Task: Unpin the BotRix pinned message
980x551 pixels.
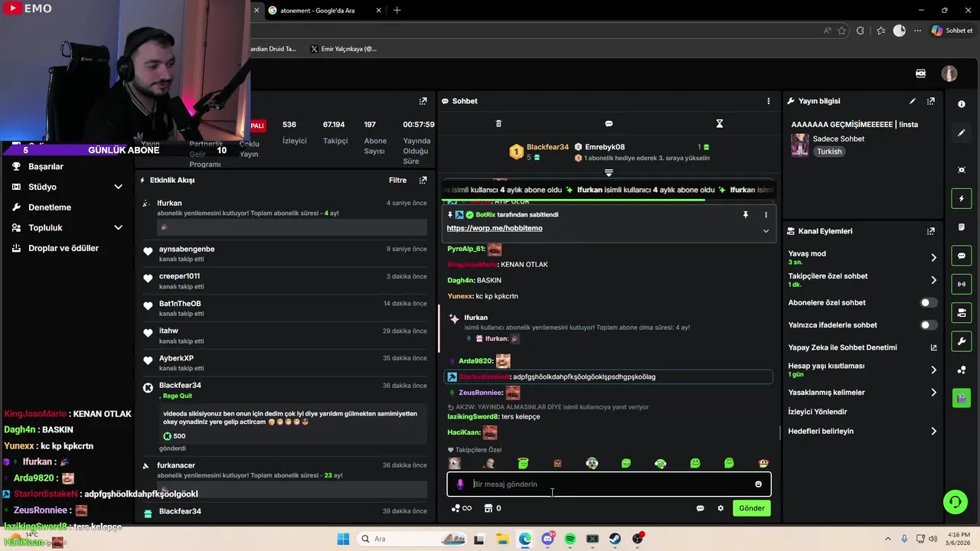Action: [745, 215]
